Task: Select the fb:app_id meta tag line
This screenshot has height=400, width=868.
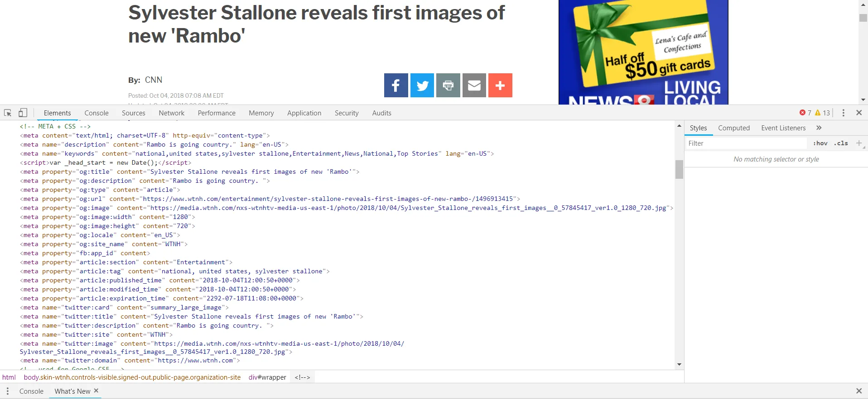Action: click(x=85, y=253)
